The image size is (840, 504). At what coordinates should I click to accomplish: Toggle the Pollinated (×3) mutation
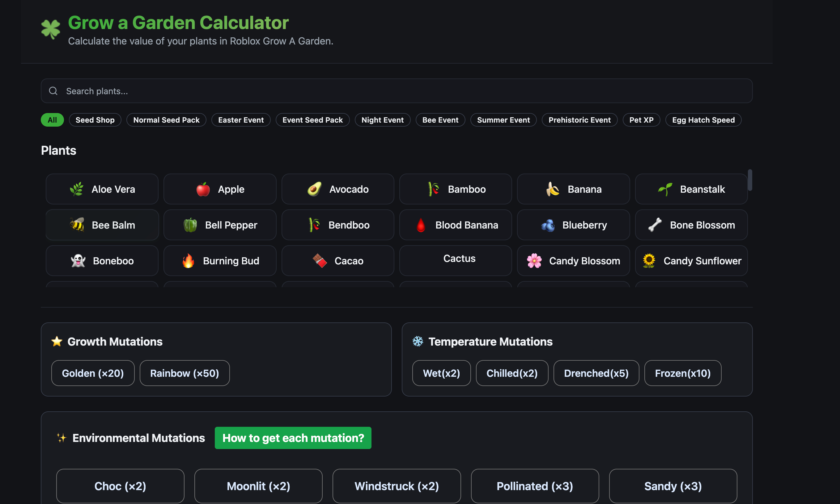click(535, 486)
